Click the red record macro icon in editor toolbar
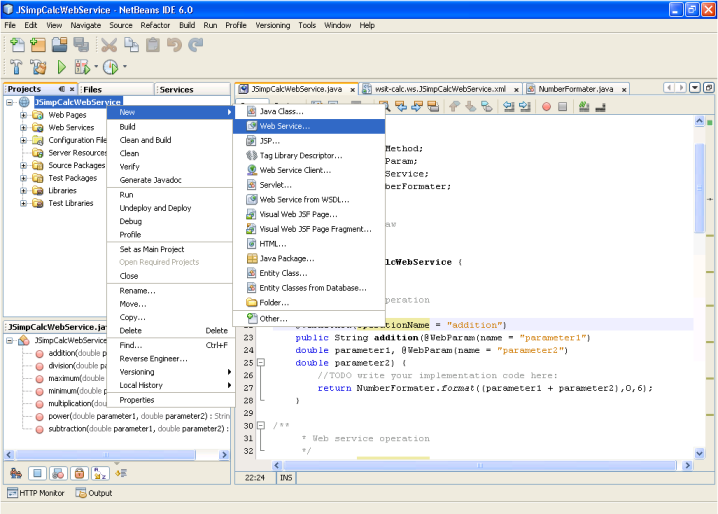This screenshot has height=514, width=718. click(544, 106)
